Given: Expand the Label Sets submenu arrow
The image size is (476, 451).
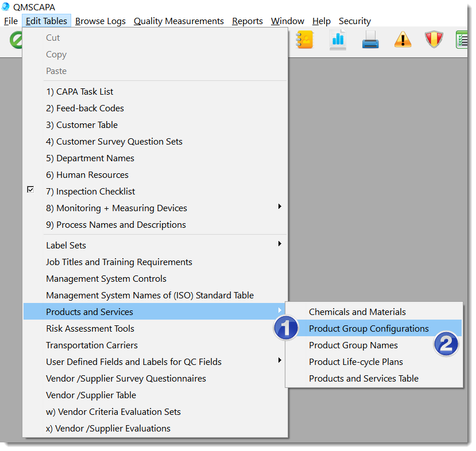Looking at the screenshot, I should [280, 244].
